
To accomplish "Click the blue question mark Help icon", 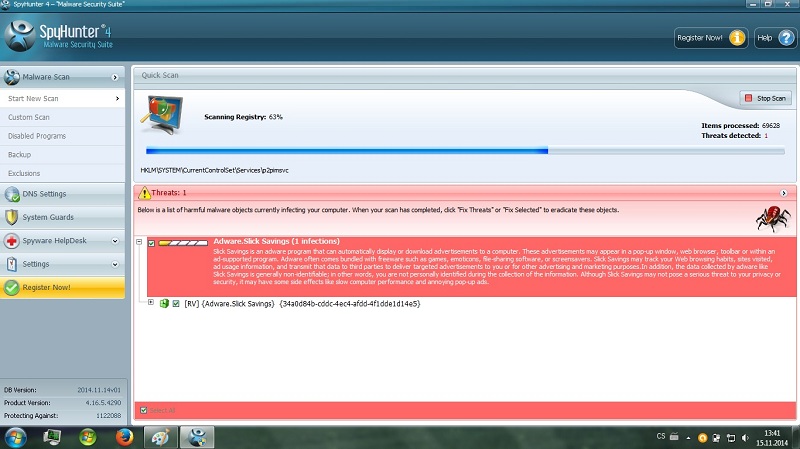I will click(x=786, y=38).
